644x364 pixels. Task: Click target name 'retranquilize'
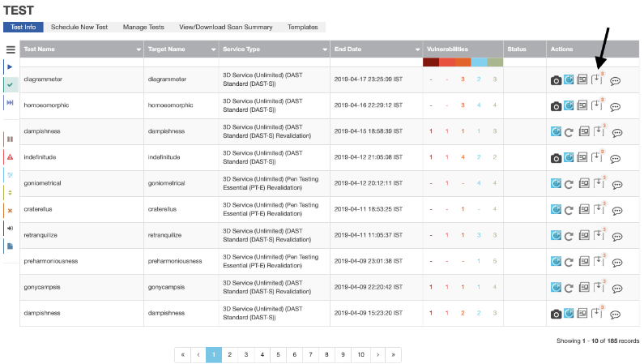[164, 235]
